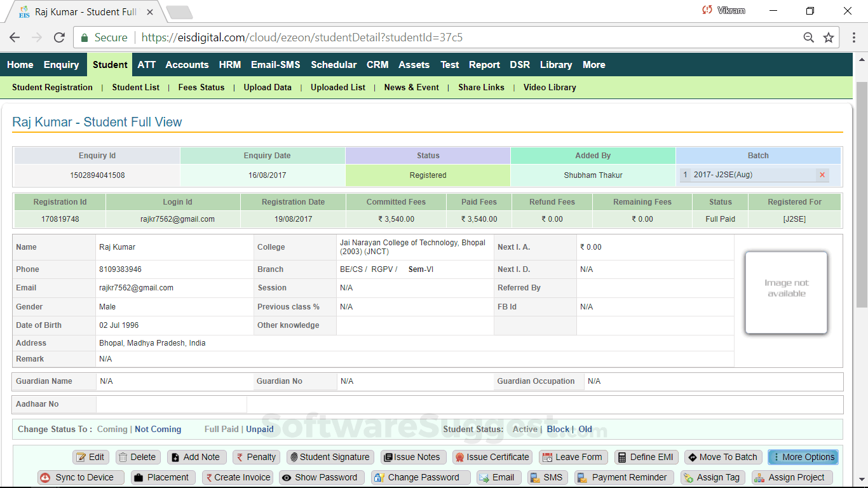Click the Delete trash icon

pos(123,457)
